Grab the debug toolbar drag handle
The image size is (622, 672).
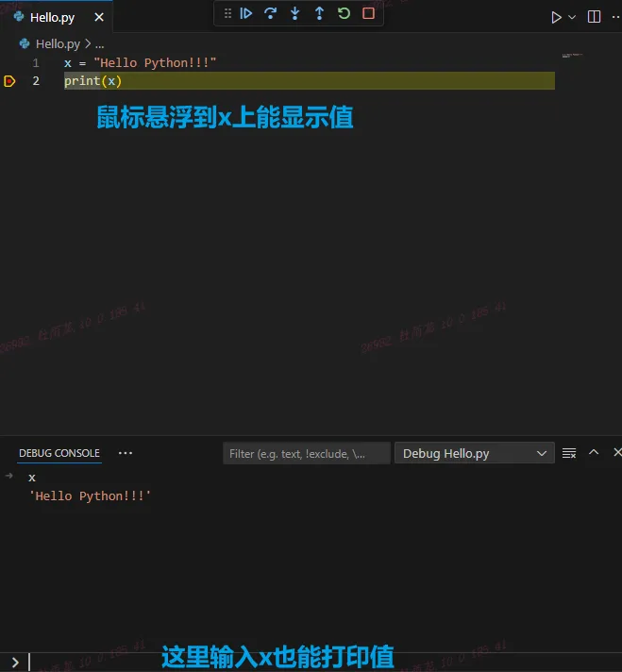(x=227, y=14)
